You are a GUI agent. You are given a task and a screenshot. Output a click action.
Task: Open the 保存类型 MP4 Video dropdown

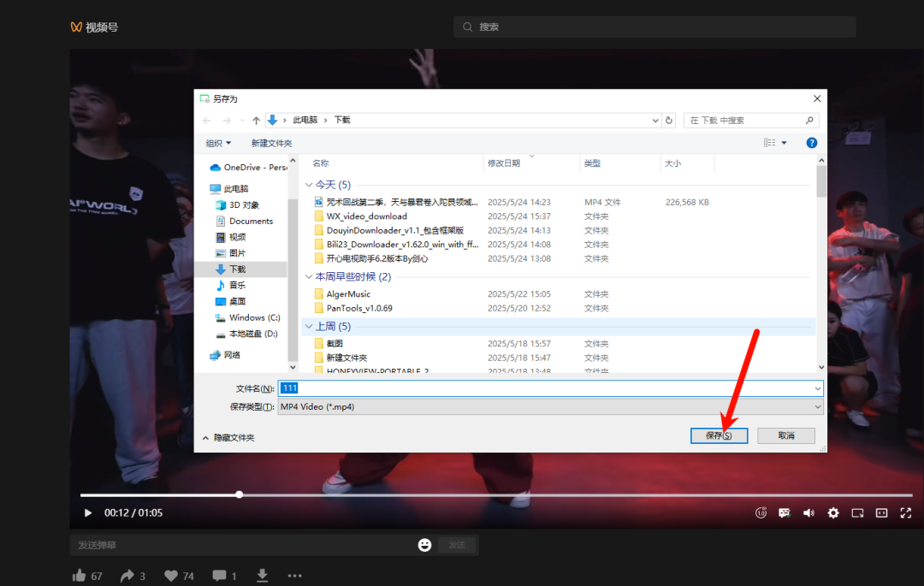[x=550, y=407]
